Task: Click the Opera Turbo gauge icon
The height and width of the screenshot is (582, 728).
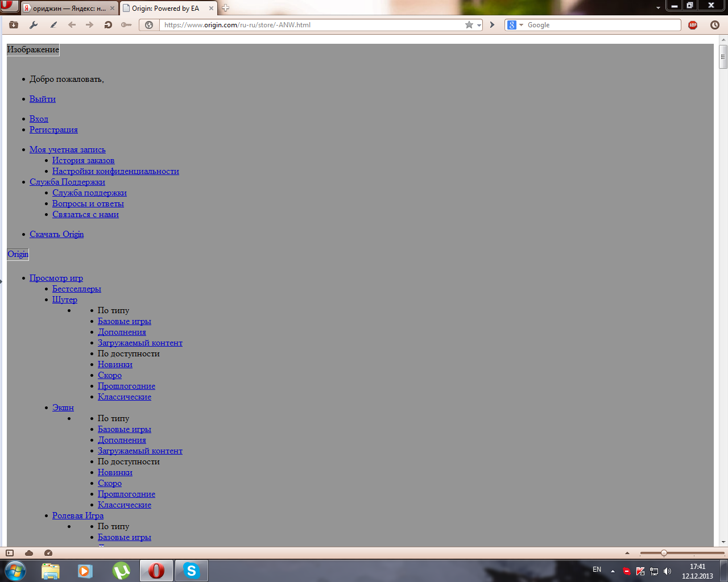Action: tap(48, 553)
